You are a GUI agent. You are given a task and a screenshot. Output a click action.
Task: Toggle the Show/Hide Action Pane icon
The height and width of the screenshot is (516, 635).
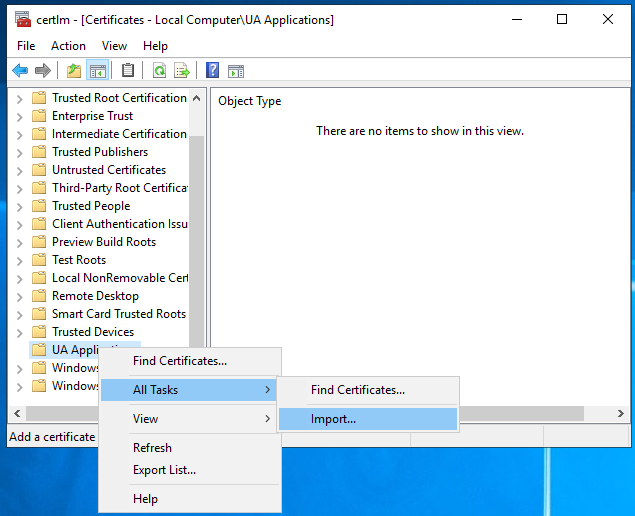236,70
